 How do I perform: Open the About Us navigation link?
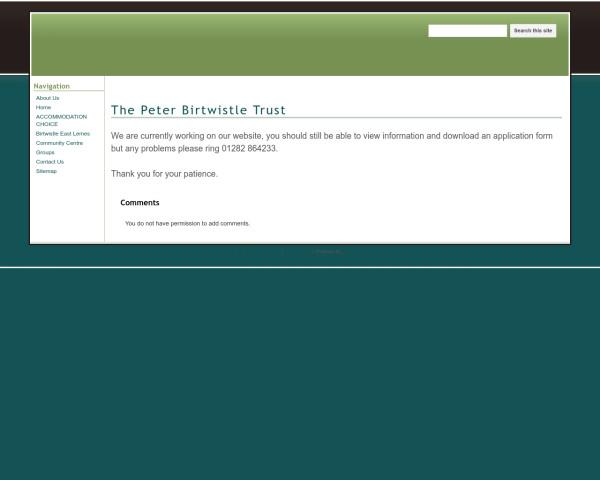point(47,98)
